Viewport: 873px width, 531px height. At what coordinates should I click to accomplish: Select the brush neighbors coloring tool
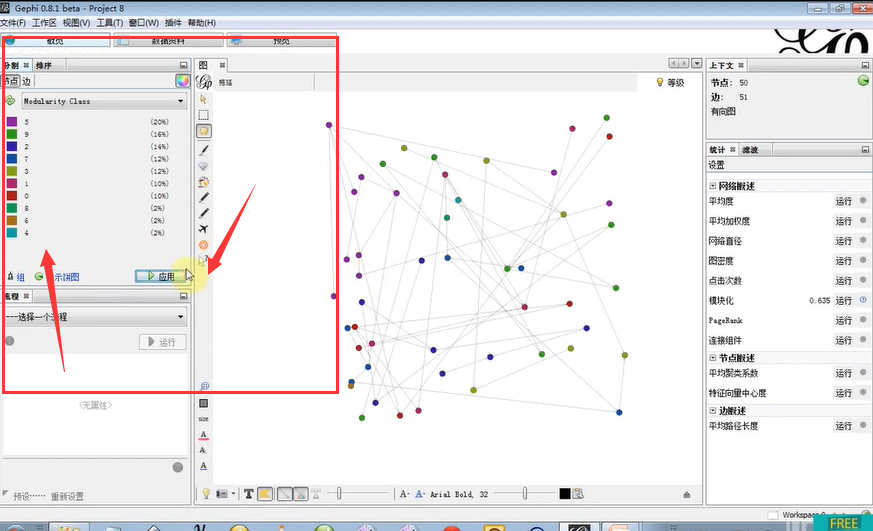[204, 182]
